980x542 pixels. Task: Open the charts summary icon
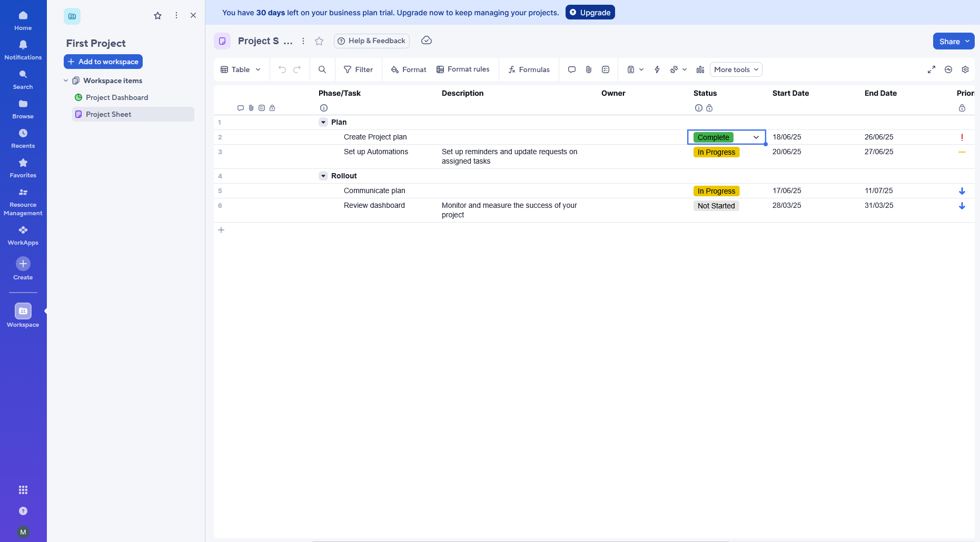tap(700, 69)
